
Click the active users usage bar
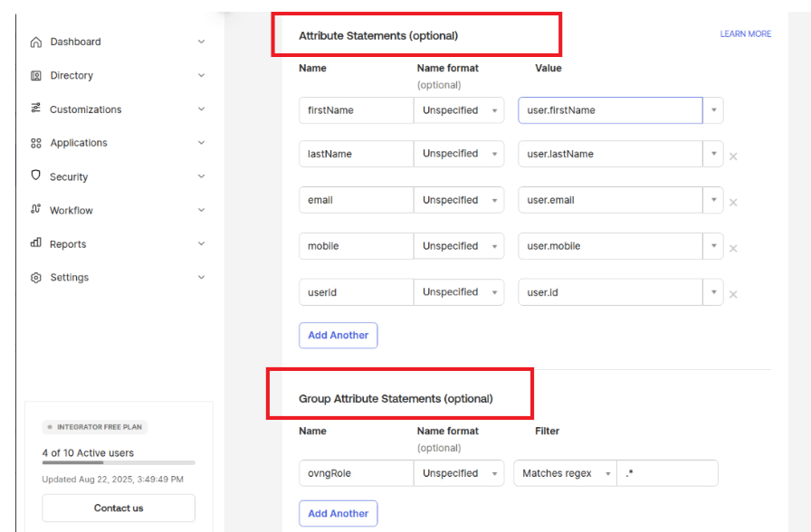click(x=118, y=465)
